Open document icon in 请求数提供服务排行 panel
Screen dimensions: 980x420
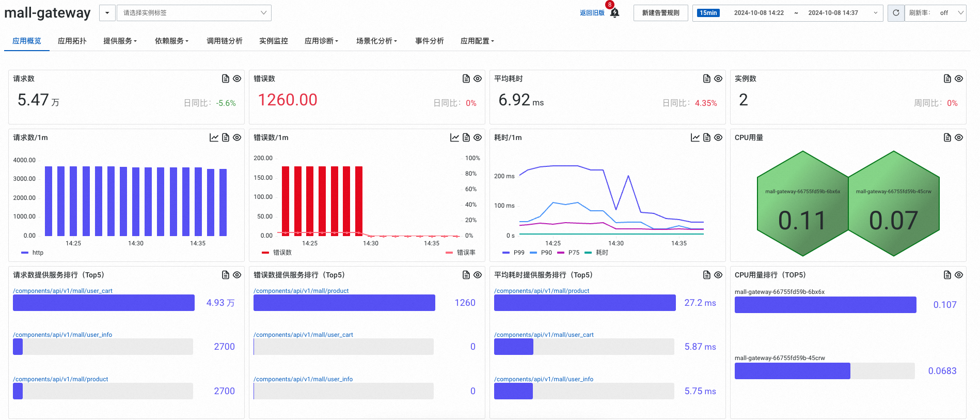coord(226,275)
